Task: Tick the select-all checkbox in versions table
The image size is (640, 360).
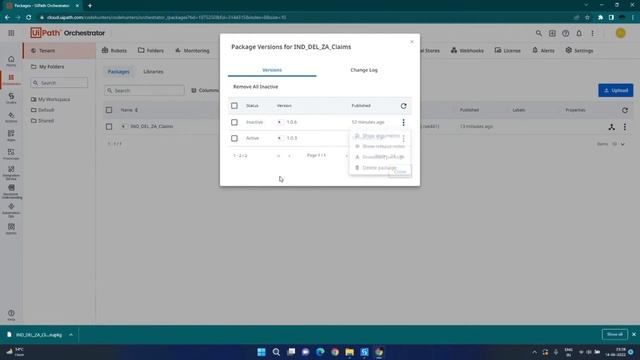Action: pyautogui.click(x=234, y=106)
